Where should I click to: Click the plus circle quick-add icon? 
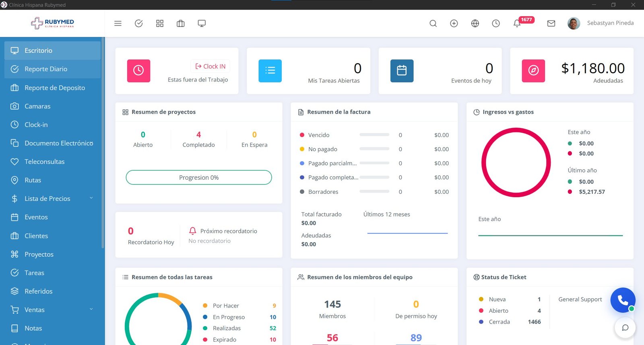click(454, 23)
